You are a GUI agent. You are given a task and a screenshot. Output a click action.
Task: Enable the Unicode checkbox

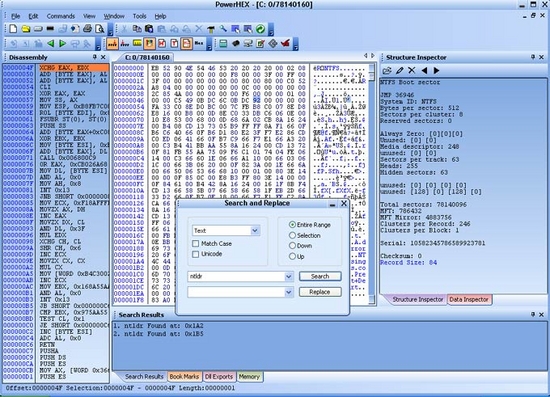point(196,254)
